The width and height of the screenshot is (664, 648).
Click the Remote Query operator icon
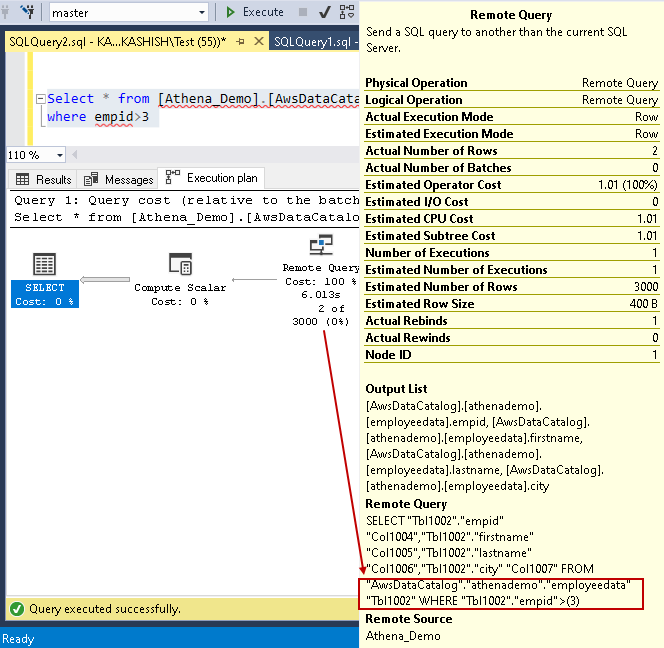pyautogui.click(x=321, y=245)
